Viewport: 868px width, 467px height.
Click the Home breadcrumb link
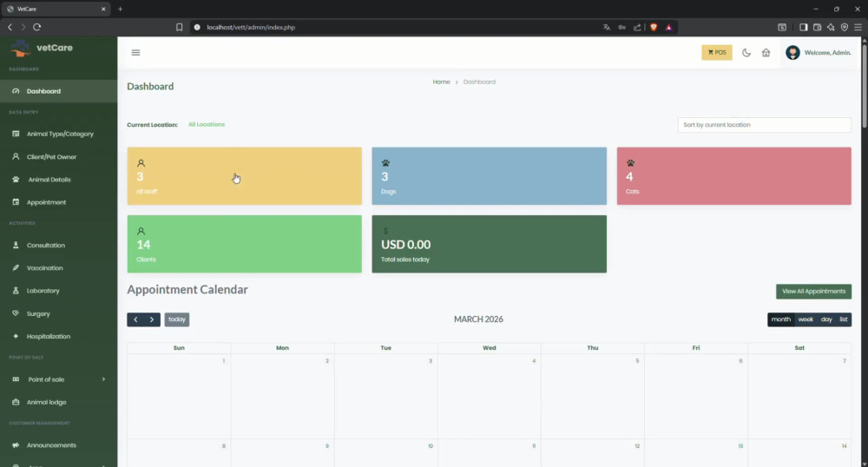441,82
